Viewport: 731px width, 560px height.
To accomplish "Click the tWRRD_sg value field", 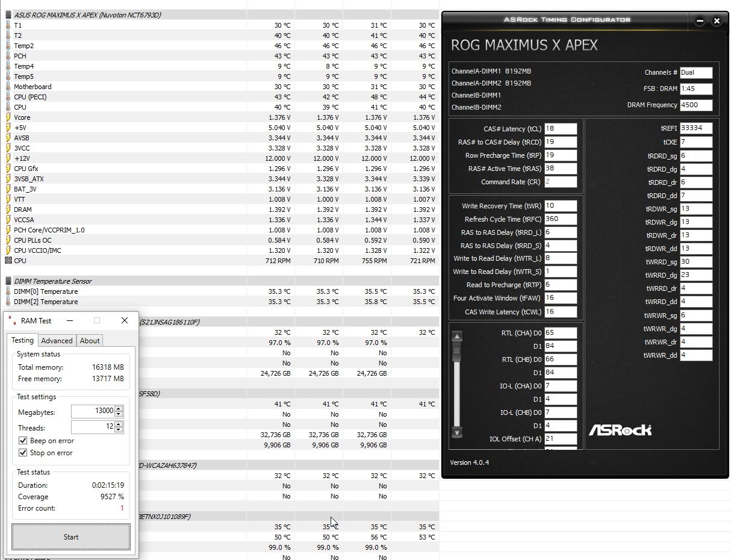I will (x=696, y=261).
